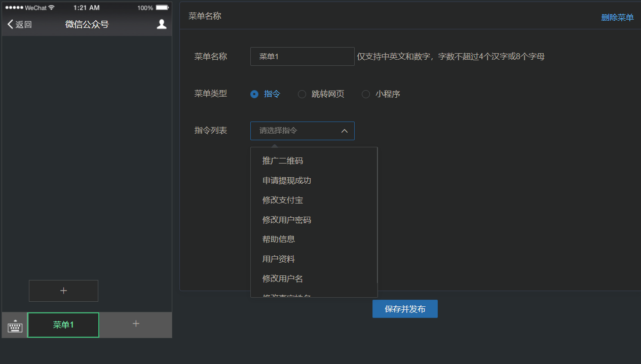
Task: Click the 指令列表 label
Action: coord(211,131)
